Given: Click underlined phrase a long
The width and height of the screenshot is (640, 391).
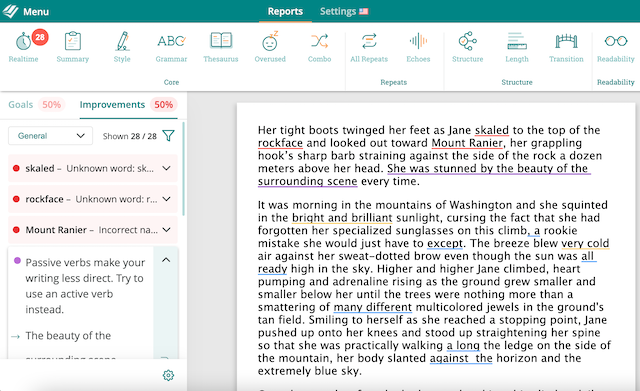Looking at the screenshot, I should (463, 346).
